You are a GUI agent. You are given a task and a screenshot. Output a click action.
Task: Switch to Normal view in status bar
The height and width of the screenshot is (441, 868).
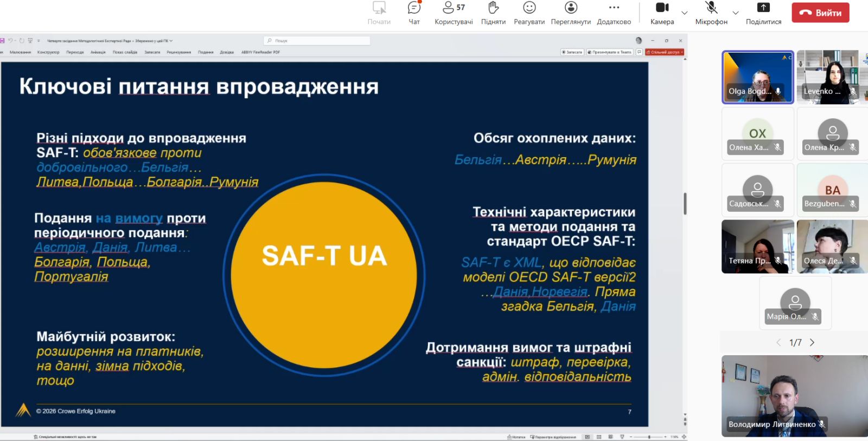(x=587, y=437)
